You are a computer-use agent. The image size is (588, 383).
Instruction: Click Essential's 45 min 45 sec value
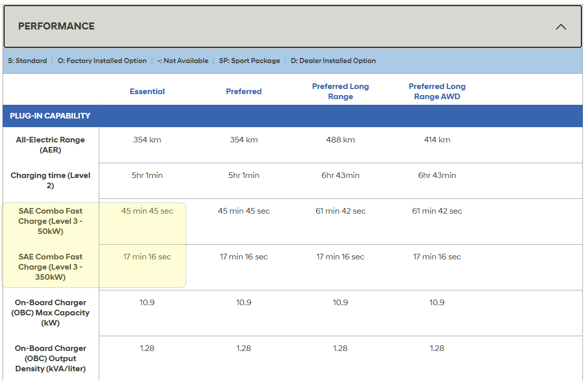(147, 211)
